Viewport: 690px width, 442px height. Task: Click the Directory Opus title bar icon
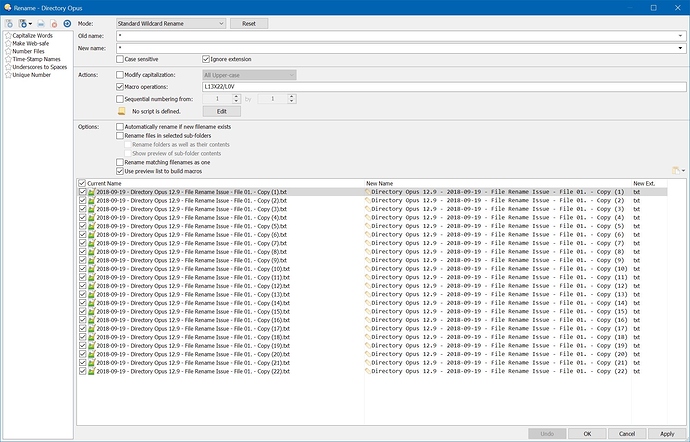(x=7, y=7)
